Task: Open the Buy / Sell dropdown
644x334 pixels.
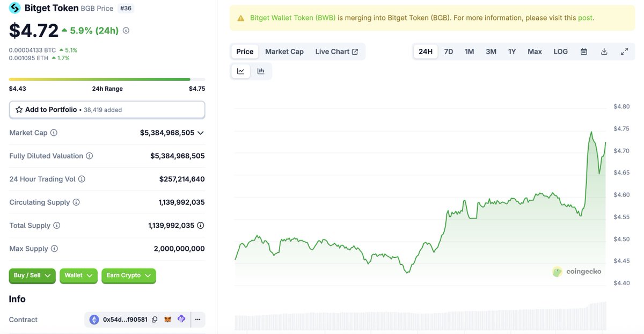Action: tap(32, 275)
